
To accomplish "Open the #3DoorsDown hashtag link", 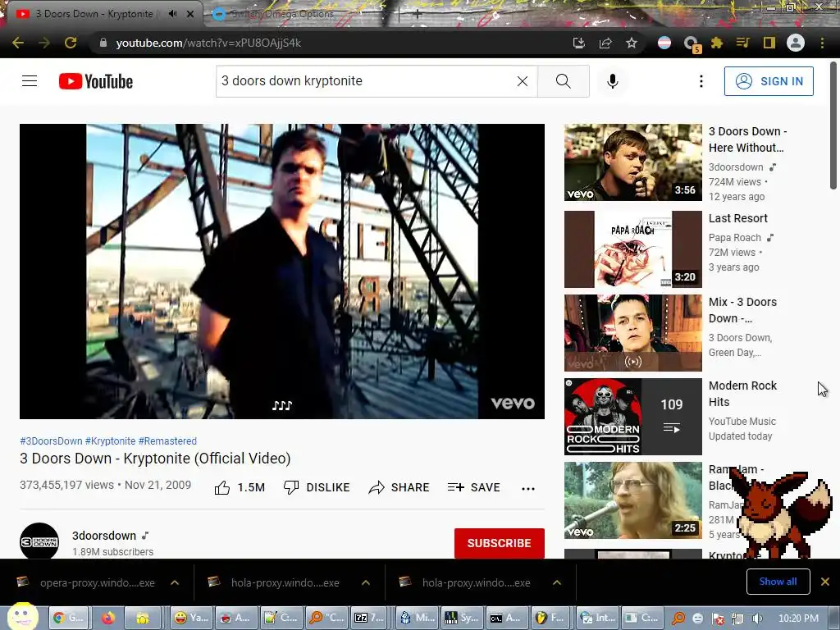I will point(51,441).
